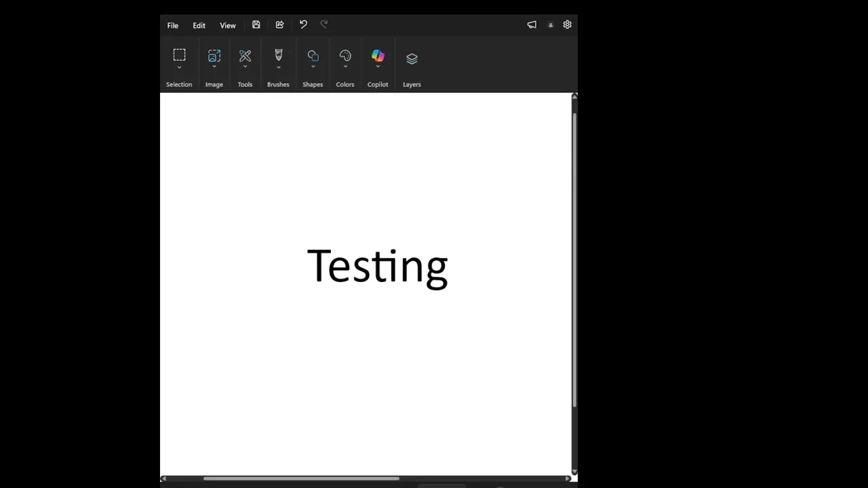Viewport: 868px width, 488px height.
Task: Expand the Shapes dropdown chevron
Action: pyautogui.click(x=313, y=67)
